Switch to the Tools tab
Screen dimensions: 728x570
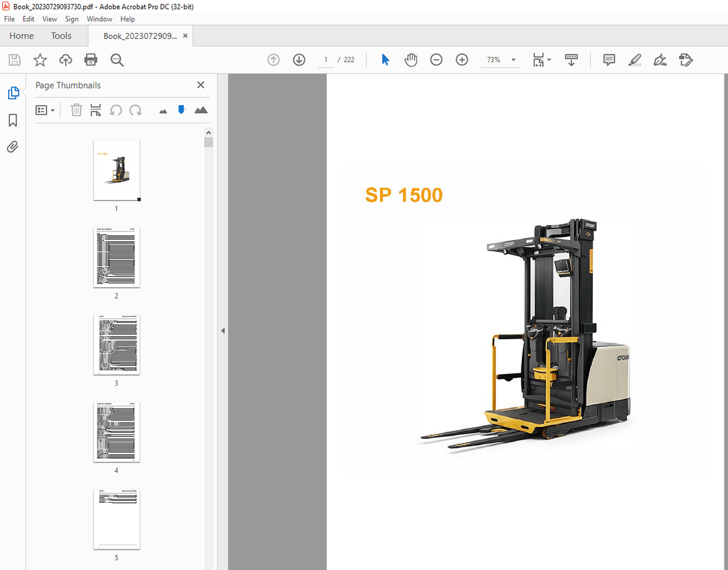pyautogui.click(x=61, y=36)
